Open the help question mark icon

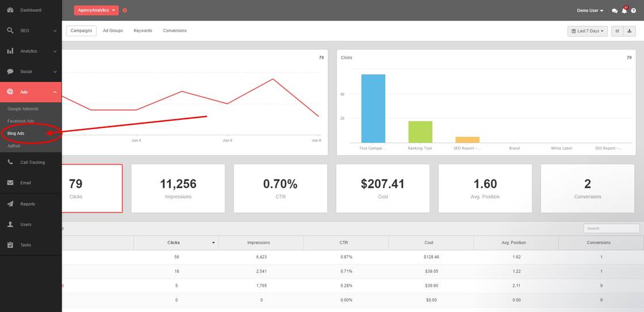pos(634,11)
